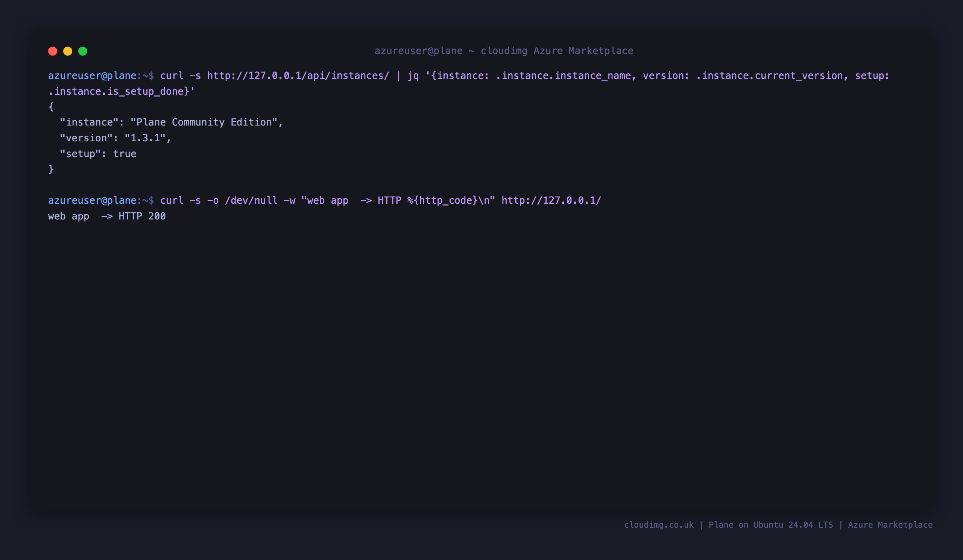
Task: Click the output line '"version": "1.3.1",'
Action: coord(115,138)
